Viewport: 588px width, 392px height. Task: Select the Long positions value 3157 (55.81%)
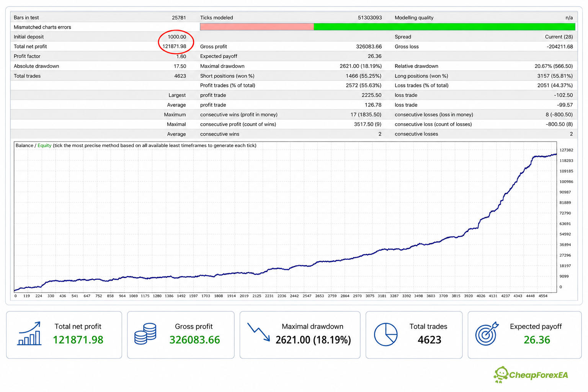[x=555, y=76]
